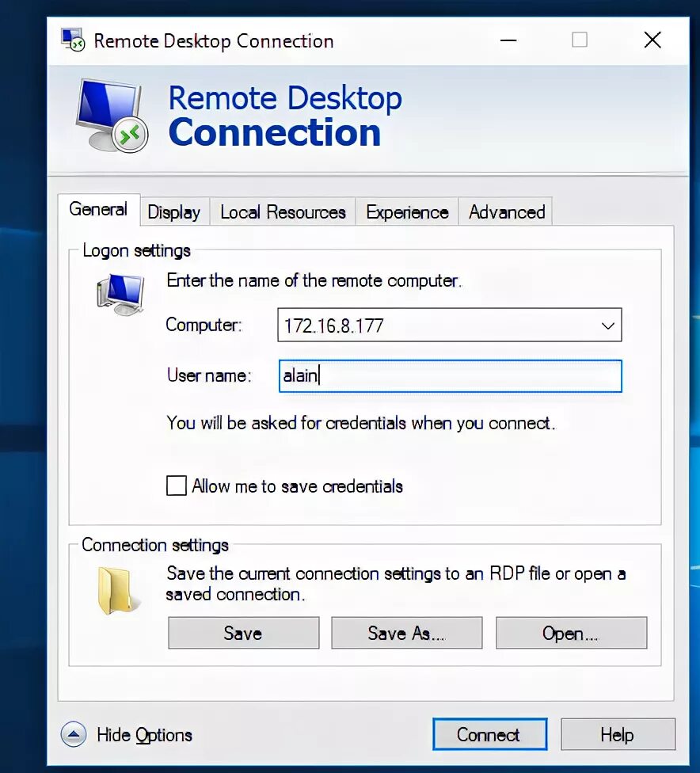Close the Remote Desktop Connection window
Screen dimensions: 700x773
652,40
